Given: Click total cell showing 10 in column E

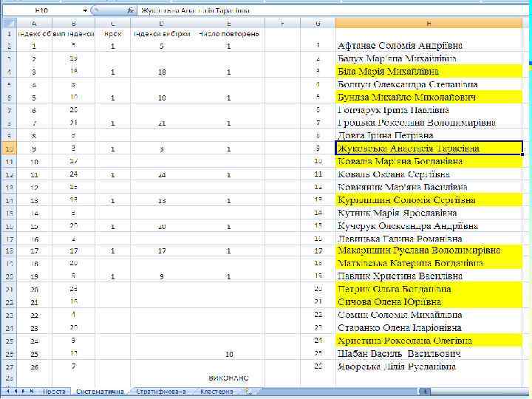Looking at the screenshot, I should (x=229, y=354).
